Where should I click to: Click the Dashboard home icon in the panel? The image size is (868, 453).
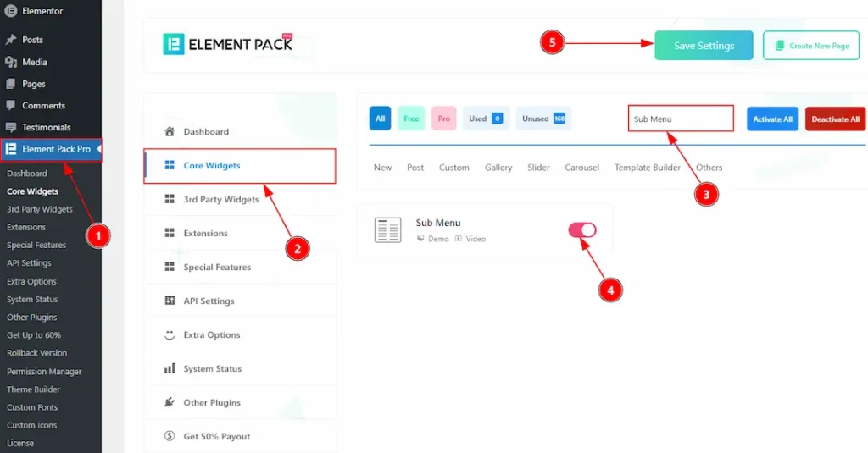click(x=170, y=131)
